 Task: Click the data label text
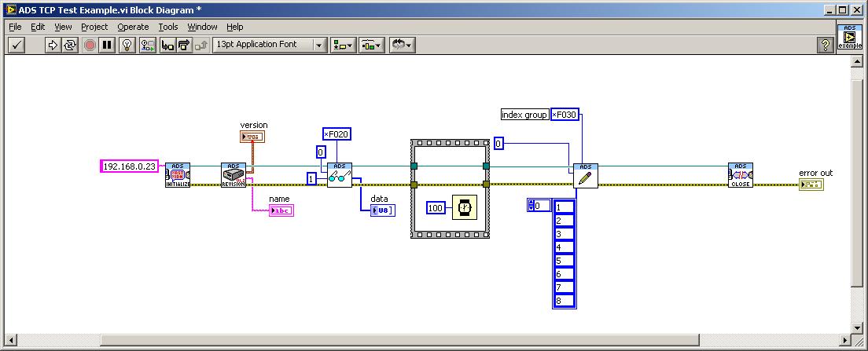click(379, 199)
